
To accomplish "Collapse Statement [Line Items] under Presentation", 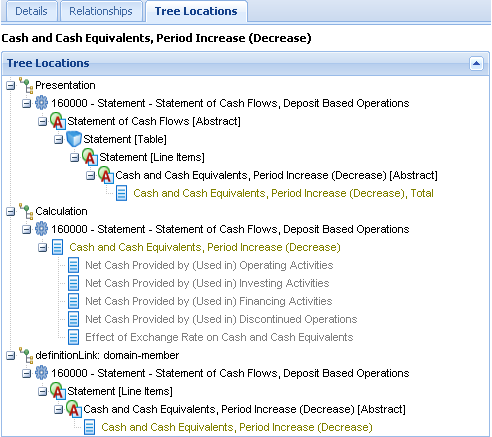I will click(x=75, y=158).
